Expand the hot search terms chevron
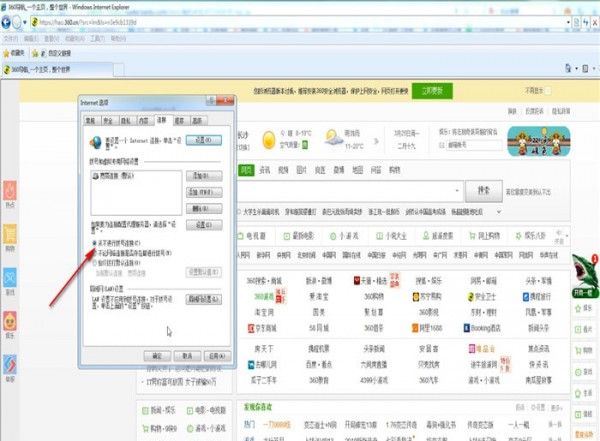This screenshot has height=441, width=600. (499, 212)
